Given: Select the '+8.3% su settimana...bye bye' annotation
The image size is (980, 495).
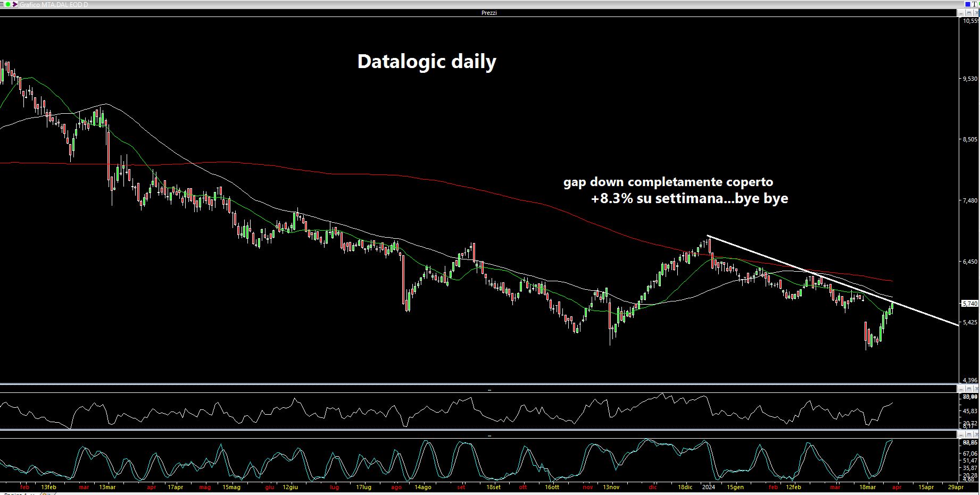Looking at the screenshot, I should (x=690, y=199).
